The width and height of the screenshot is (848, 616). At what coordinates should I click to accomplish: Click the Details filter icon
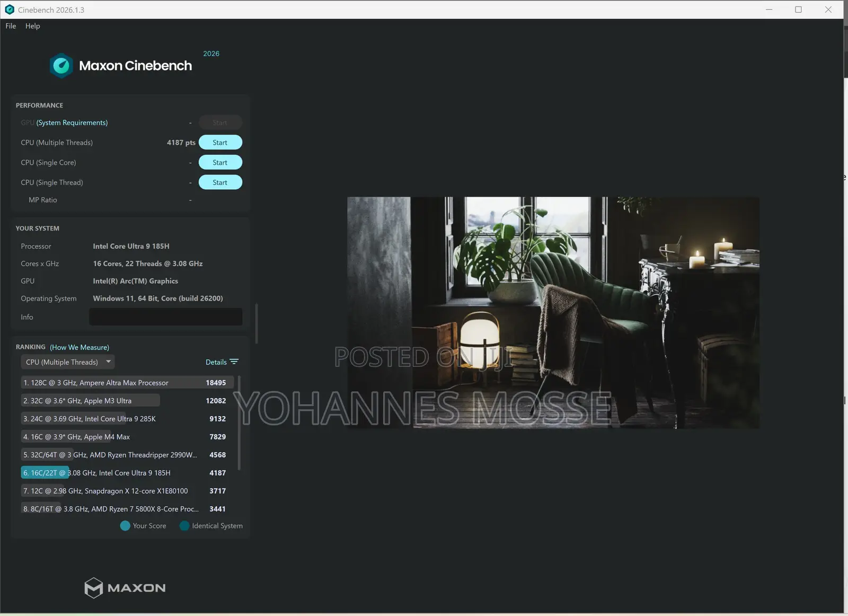click(x=234, y=362)
